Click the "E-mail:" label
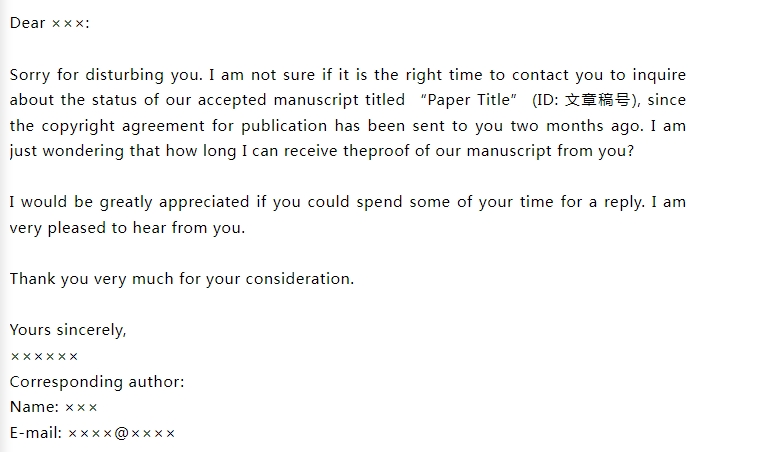This screenshot has width=759, height=452. click(x=36, y=433)
